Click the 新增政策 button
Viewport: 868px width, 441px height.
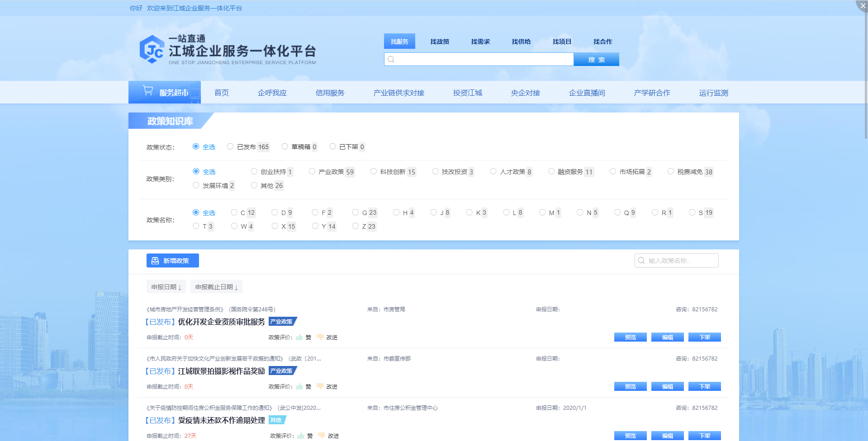point(172,261)
